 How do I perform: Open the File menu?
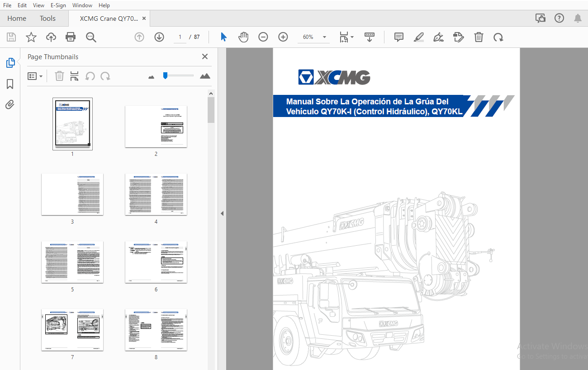[7, 5]
